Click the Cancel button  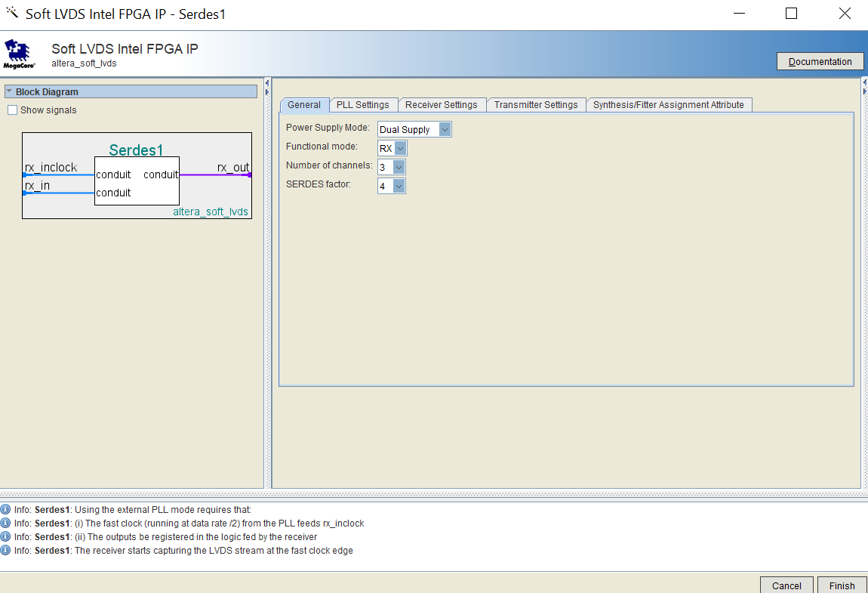click(786, 585)
